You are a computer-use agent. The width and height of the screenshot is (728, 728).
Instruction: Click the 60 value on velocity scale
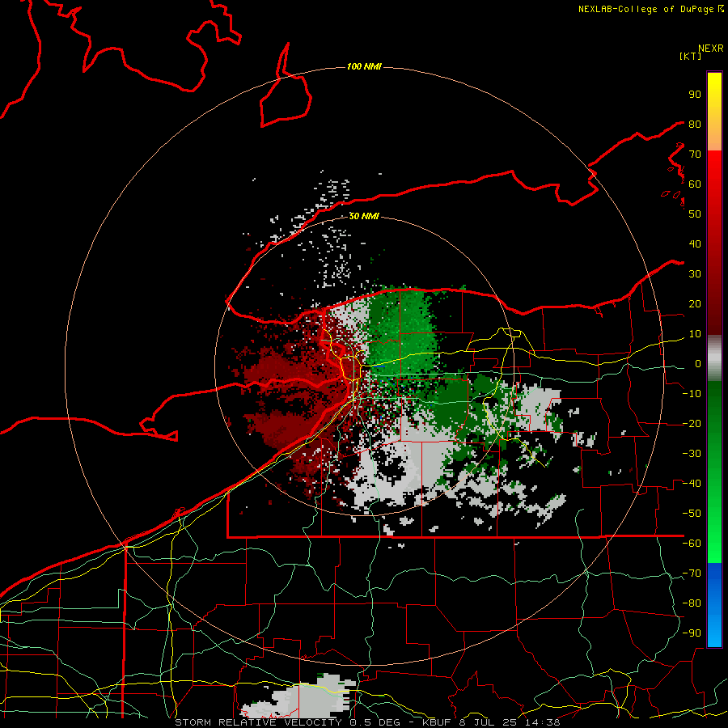(695, 184)
